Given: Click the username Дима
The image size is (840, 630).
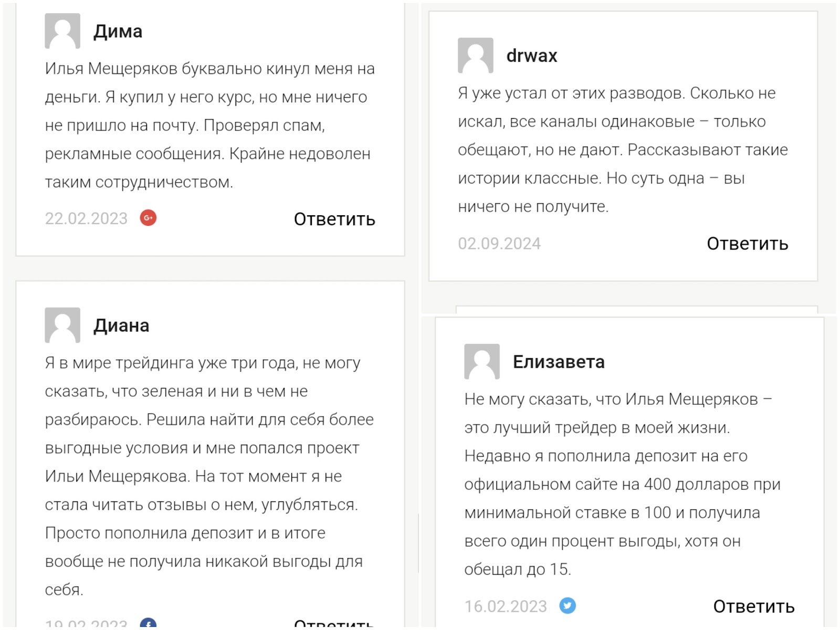Looking at the screenshot, I should pos(118,31).
